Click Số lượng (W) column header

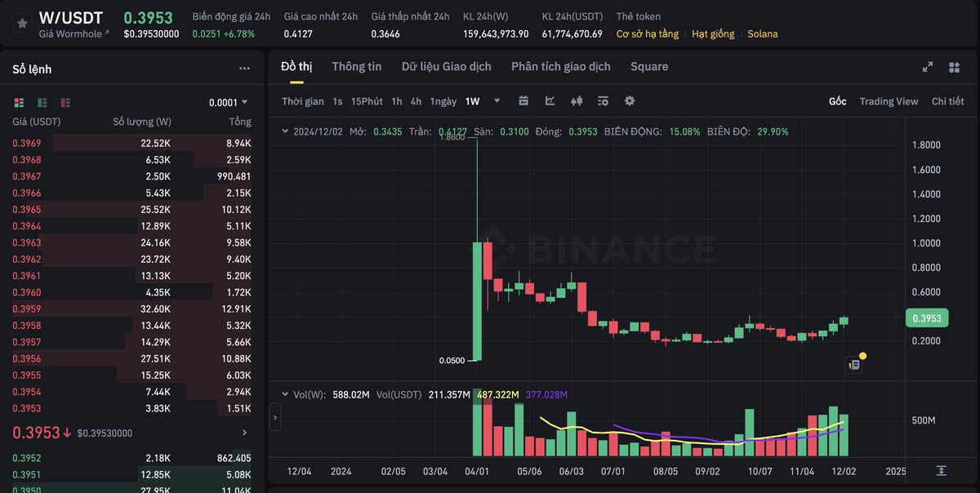coord(142,122)
